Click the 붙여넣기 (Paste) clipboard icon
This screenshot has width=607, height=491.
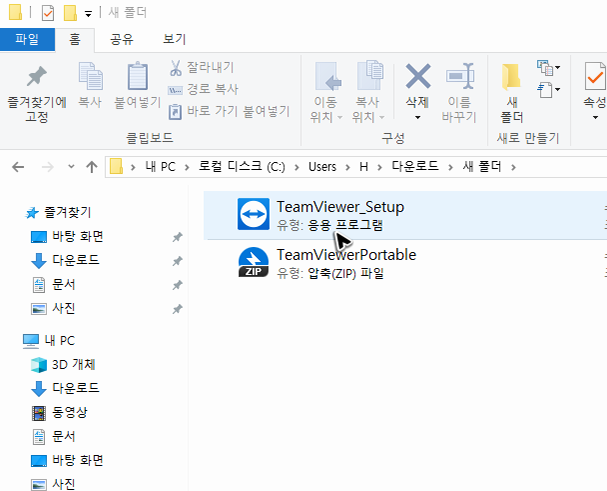[x=137, y=76]
